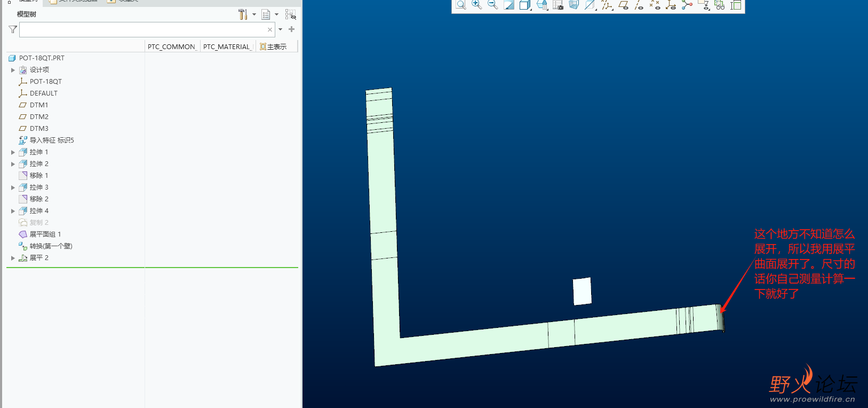Toggle datum point display icon
Viewport: 868px width, 408px height.
[655, 5]
